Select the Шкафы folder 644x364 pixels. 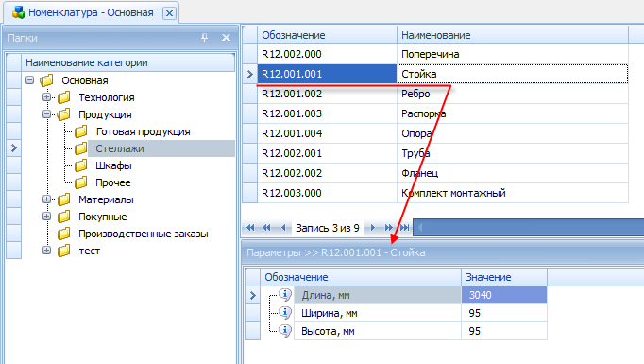[113, 165]
